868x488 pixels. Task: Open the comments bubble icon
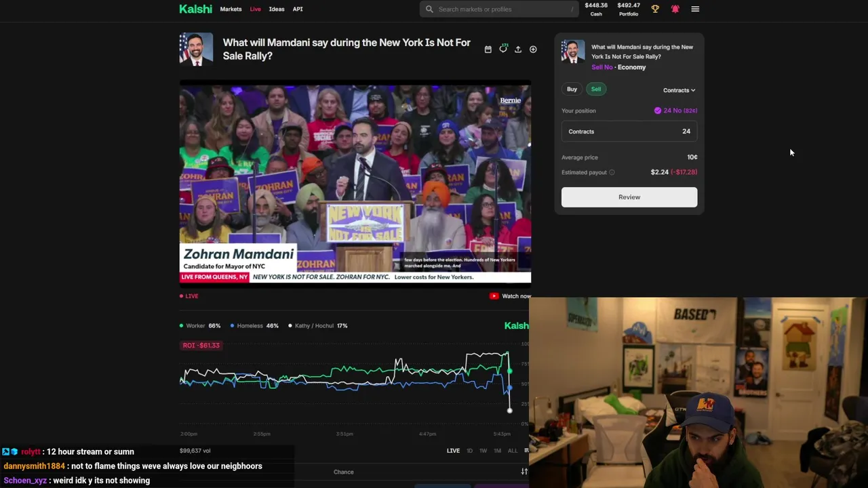coord(503,49)
